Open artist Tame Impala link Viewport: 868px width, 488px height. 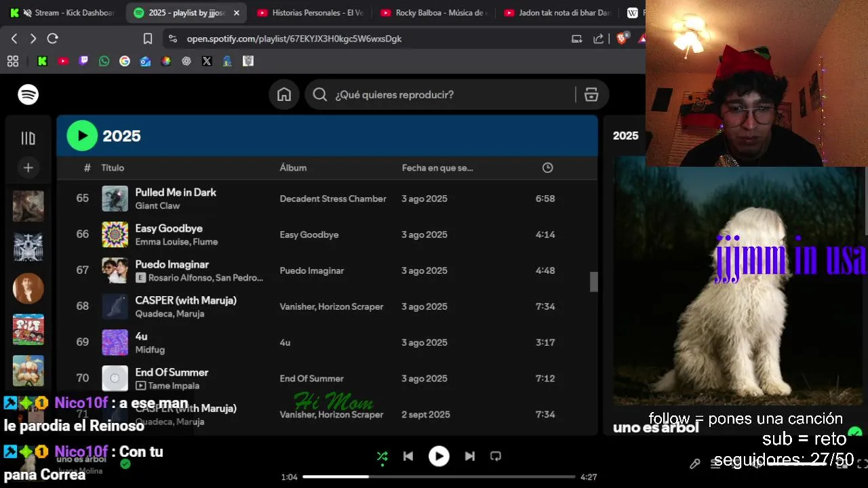coord(174,386)
